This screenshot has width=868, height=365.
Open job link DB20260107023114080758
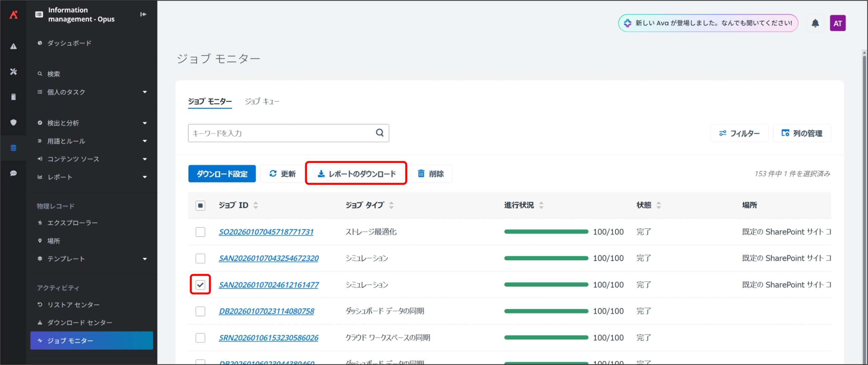click(267, 311)
